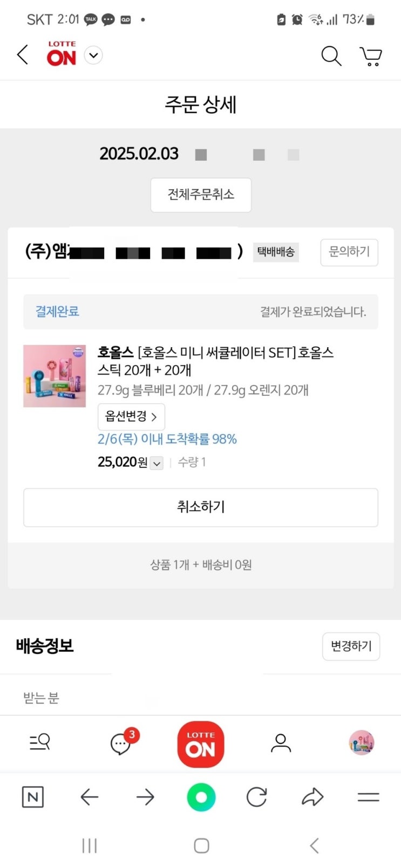Click 전체주문취소 button

tap(201, 195)
